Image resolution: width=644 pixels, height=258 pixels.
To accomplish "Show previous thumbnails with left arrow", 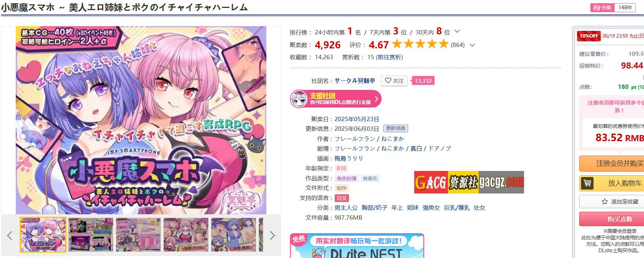I will point(10,235).
